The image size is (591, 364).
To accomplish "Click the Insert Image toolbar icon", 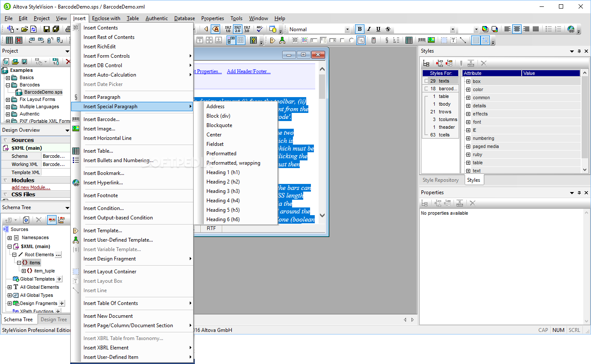I will tap(431, 40).
